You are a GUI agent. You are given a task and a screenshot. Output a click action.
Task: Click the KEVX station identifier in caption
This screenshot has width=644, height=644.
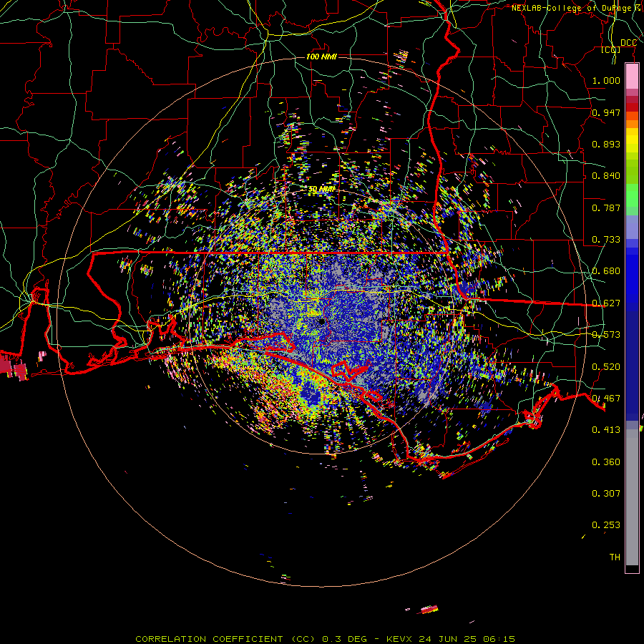click(399, 639)
